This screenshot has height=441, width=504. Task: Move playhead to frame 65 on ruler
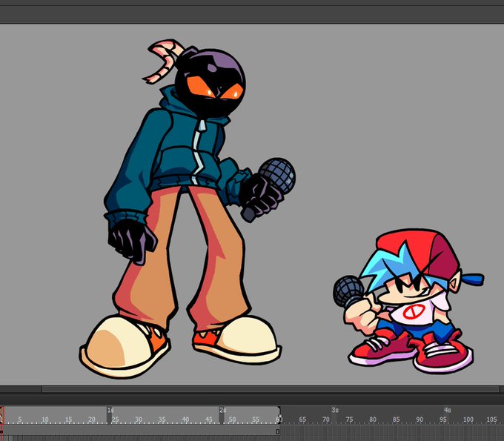pos(302,420)
